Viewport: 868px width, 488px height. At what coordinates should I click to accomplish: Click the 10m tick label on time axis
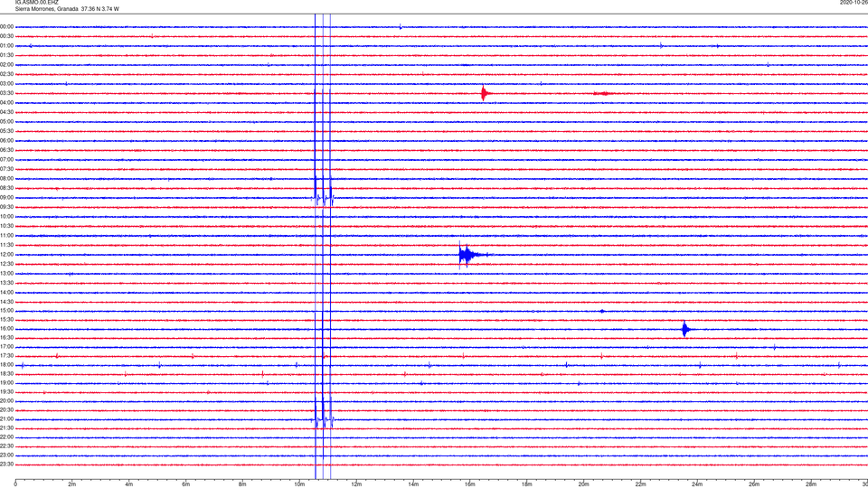pos(299,484)
